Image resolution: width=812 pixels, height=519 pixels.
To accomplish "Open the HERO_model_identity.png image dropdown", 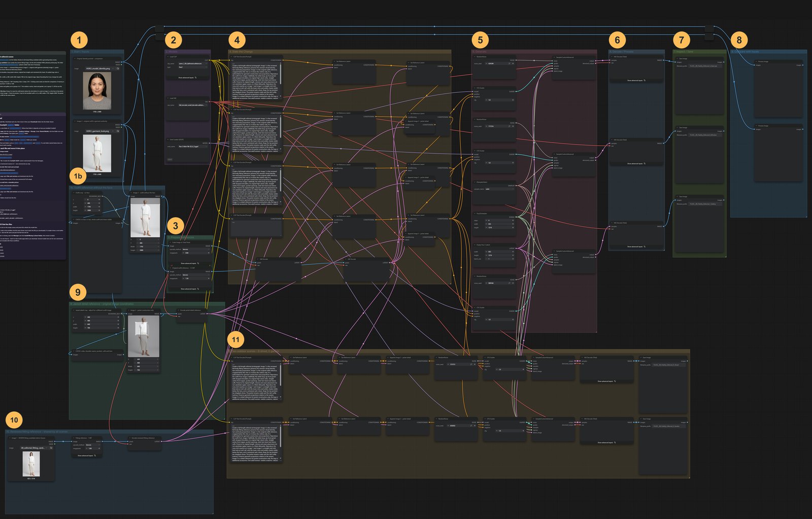I will [99, 68].
